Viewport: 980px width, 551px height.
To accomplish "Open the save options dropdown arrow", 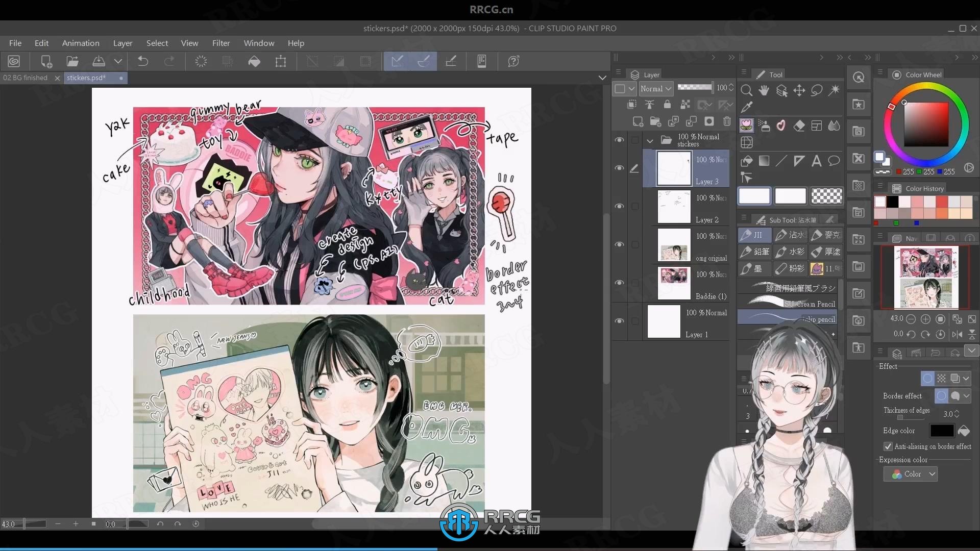I will pyautogui.click(x=118, y=61).
